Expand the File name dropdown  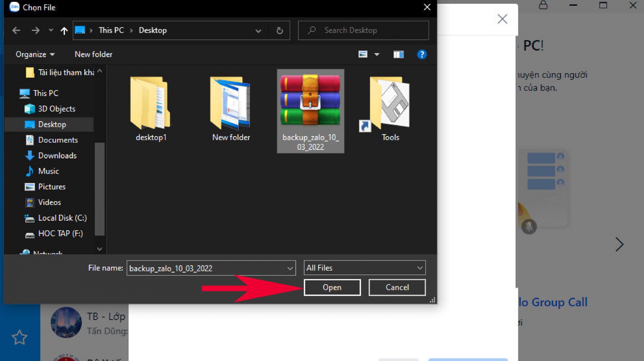point(290,268)
